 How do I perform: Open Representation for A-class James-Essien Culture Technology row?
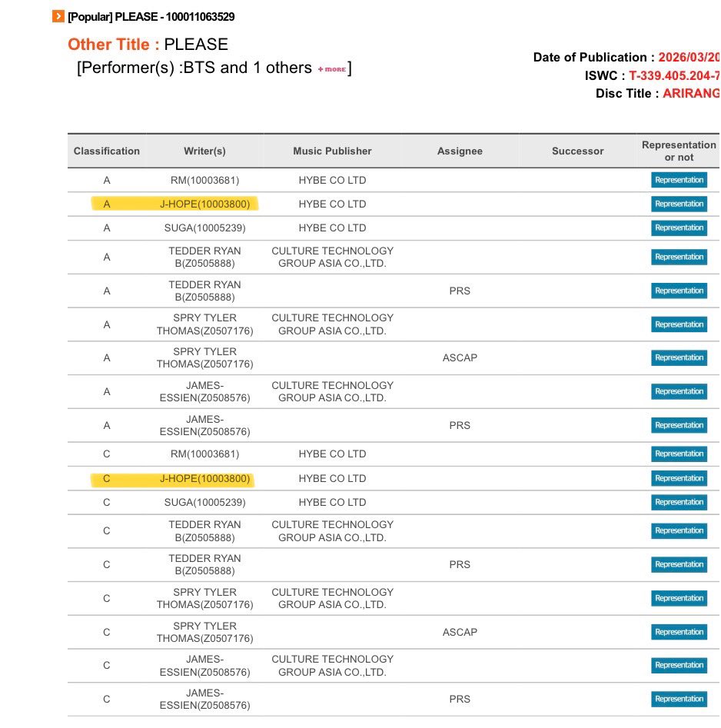679,391
